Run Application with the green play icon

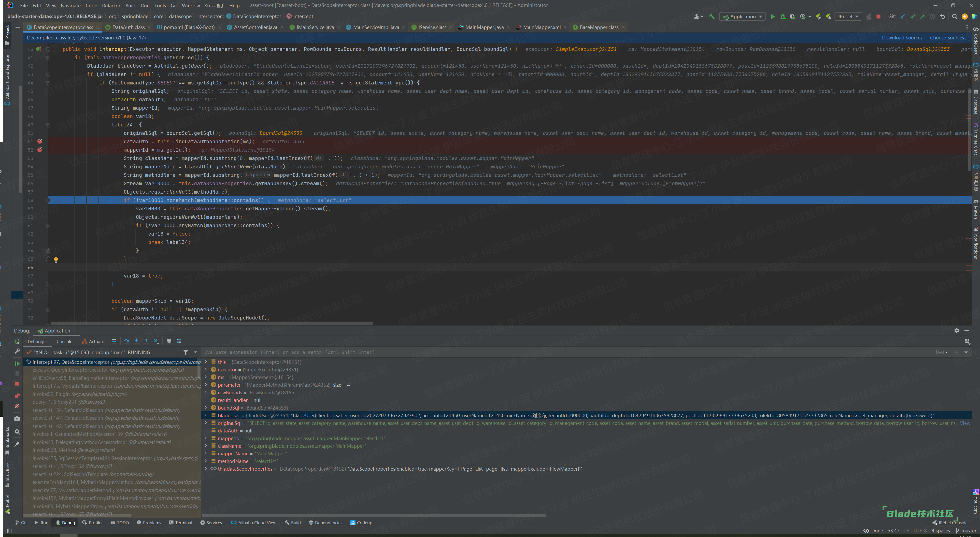(773, 16)
